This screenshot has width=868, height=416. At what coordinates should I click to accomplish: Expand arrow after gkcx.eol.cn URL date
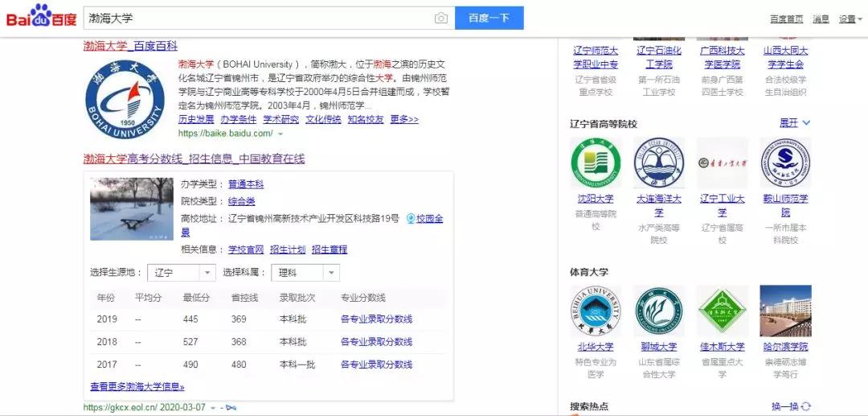[212, 408]
